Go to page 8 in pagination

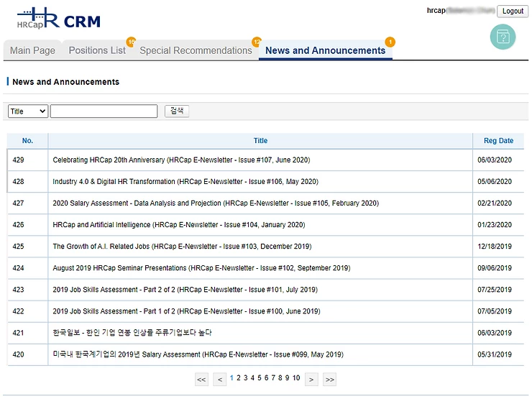280,377
